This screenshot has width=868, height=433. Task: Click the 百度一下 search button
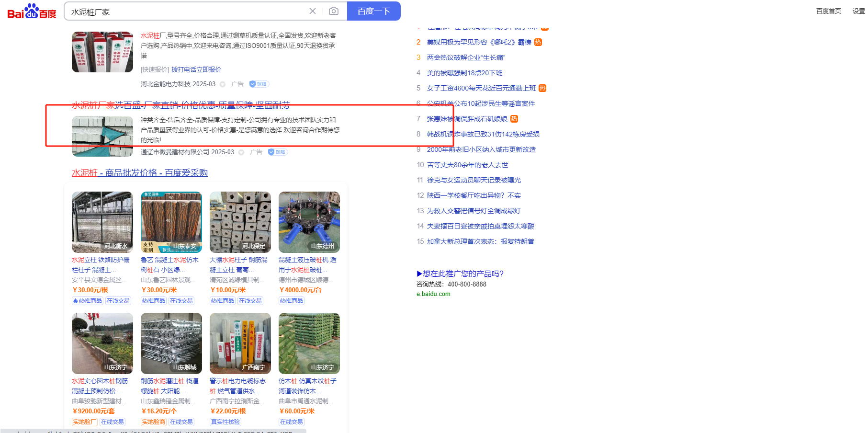(x=373, y=11)
